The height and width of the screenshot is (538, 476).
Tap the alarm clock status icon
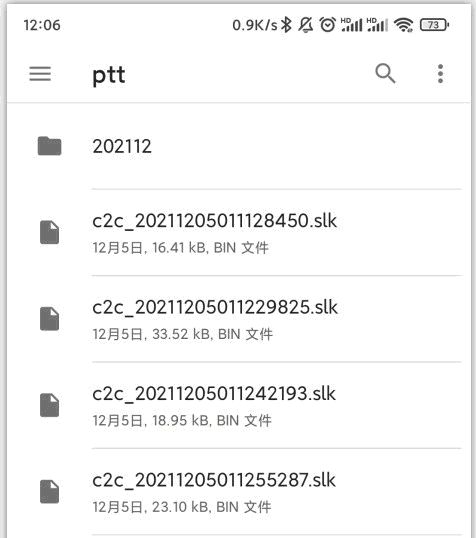coord(327,25)
